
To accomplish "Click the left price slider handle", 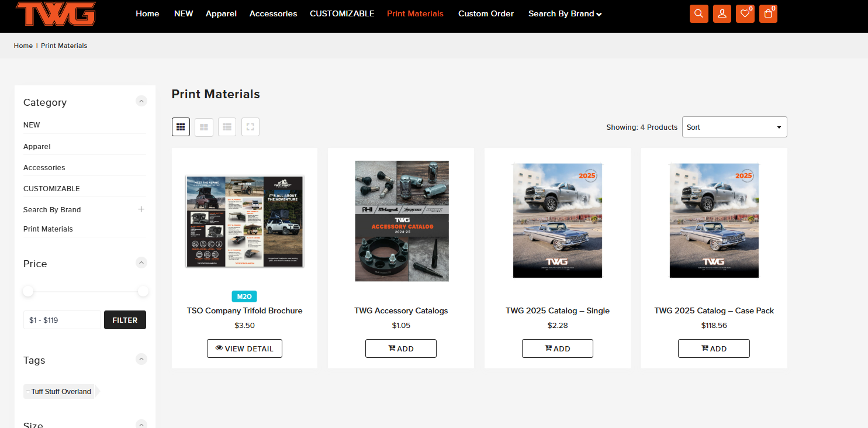I will pos(28,291).
